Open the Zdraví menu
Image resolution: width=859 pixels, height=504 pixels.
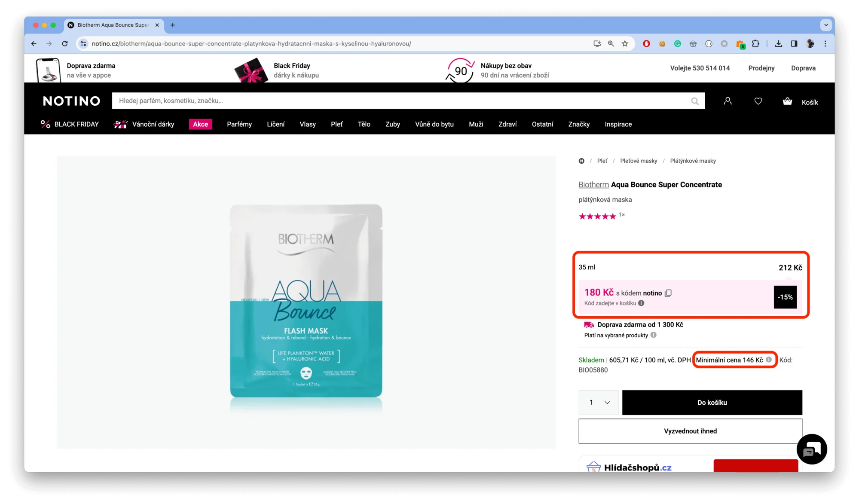[507, 124]
